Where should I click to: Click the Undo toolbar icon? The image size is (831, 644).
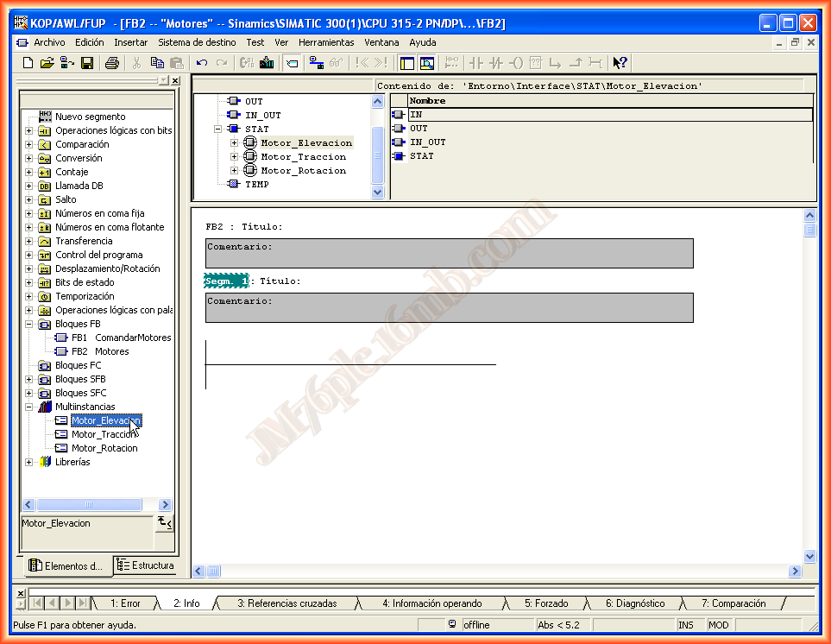[202, 63]
